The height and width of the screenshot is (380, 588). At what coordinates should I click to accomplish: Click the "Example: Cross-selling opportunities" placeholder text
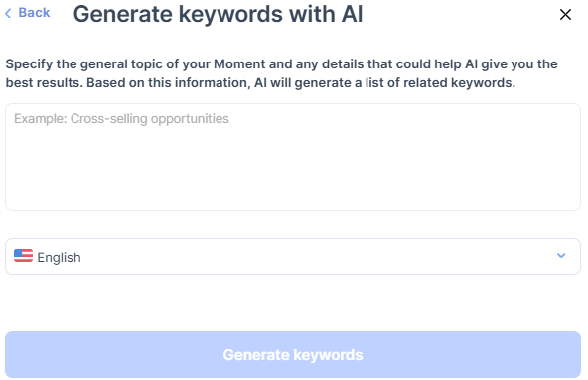click(x=121, y=119)
